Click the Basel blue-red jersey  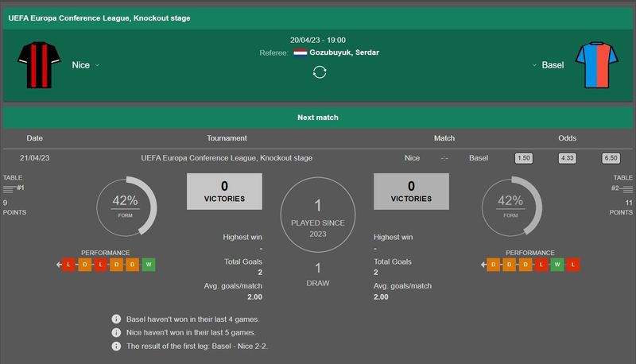pyautogui.click(x=597, y=65)
